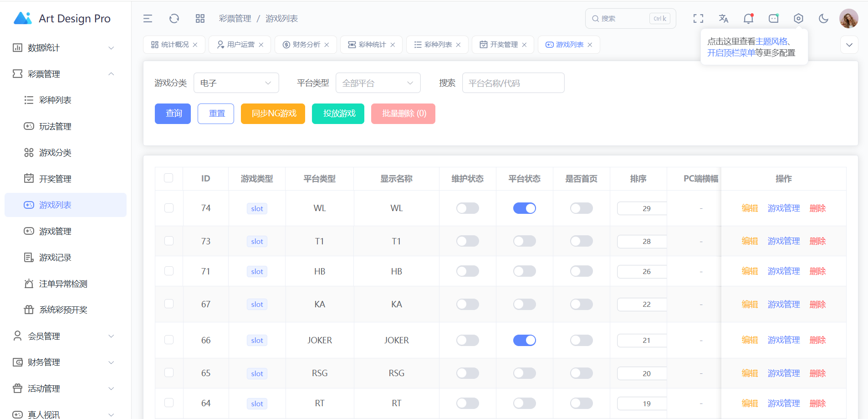This screenshot has width=868, height=419.
Task: Enable maintenance status for WL row
Action: 467,208
